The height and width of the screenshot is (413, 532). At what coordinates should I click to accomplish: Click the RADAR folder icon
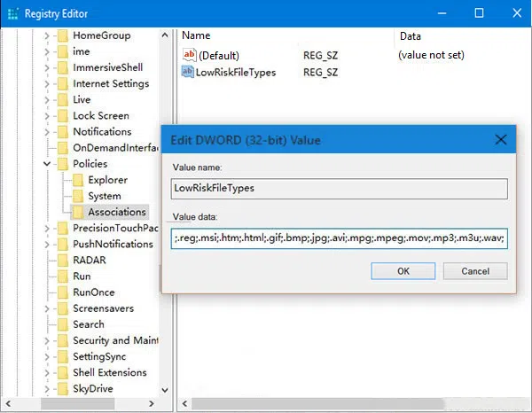63,261
